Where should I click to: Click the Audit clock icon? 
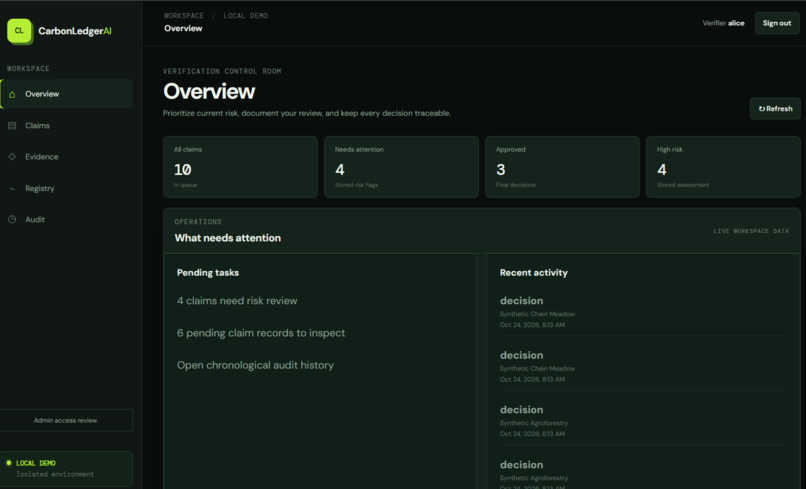tap(12, 220)
